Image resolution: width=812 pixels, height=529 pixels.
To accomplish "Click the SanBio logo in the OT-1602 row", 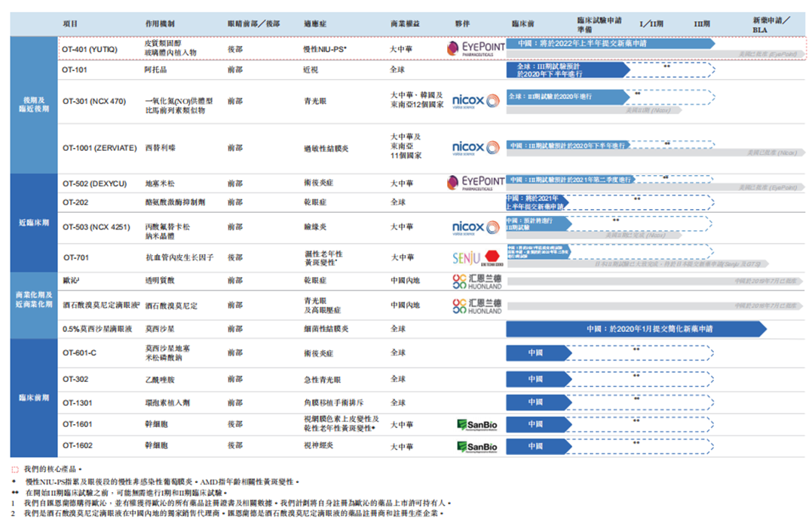I will 477,447.
